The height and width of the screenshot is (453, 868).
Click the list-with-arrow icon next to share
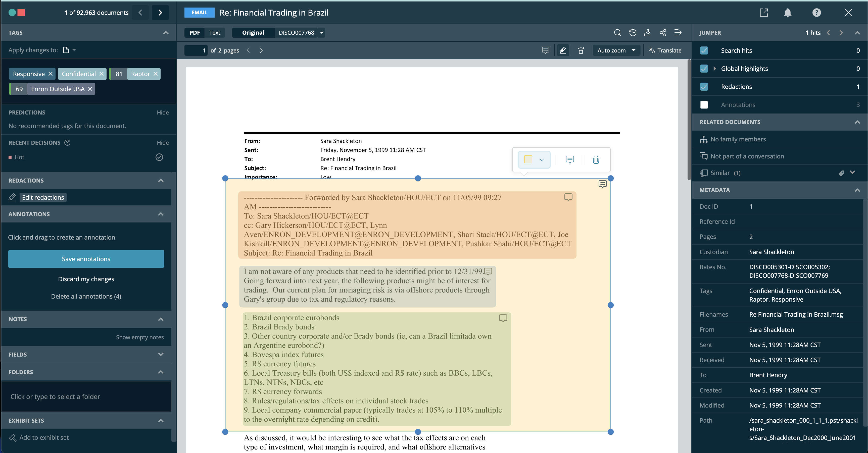[x=678, y=33]
